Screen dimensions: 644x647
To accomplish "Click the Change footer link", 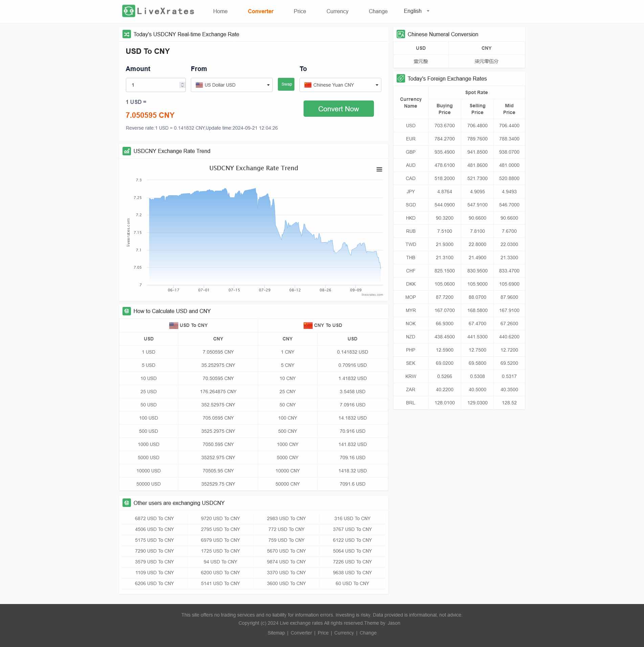I will click(x=368, y=633).
